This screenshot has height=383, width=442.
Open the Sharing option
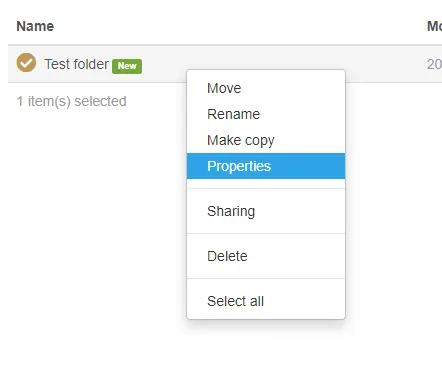pyautogui.click(x=266, y=211)
